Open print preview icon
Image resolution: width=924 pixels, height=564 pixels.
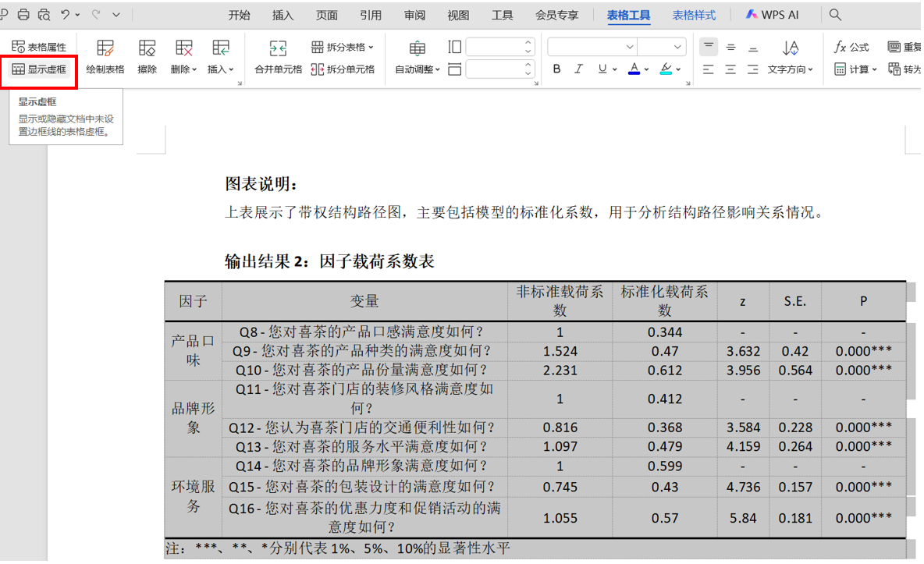(x=44, y=15)
